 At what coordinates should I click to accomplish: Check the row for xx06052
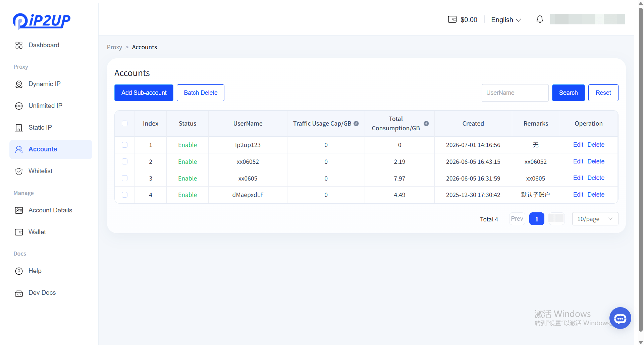(124, 161)
